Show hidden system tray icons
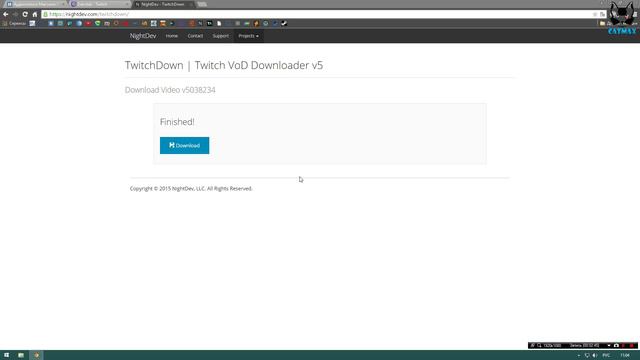The image size is (640, 360). [579, 356]
